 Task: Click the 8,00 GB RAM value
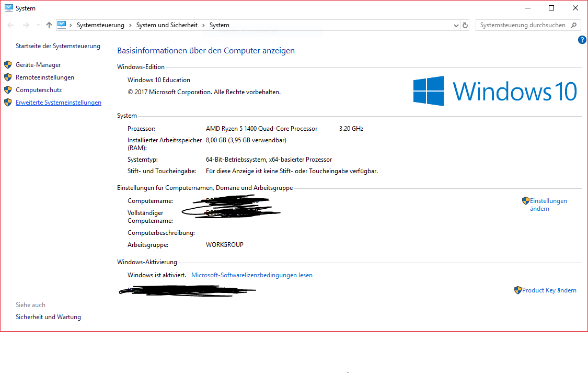tap(246, 140)
